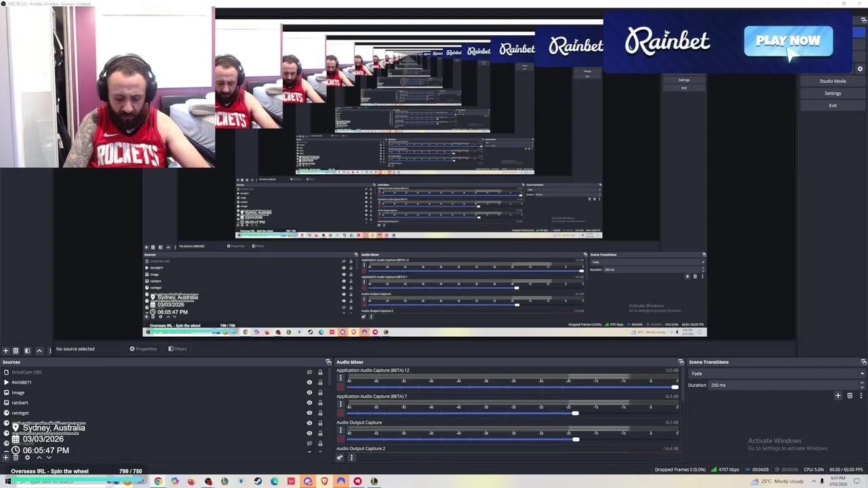Toggle lock on rainbert source
The image size is (868, 488).
tap(320, 403)
